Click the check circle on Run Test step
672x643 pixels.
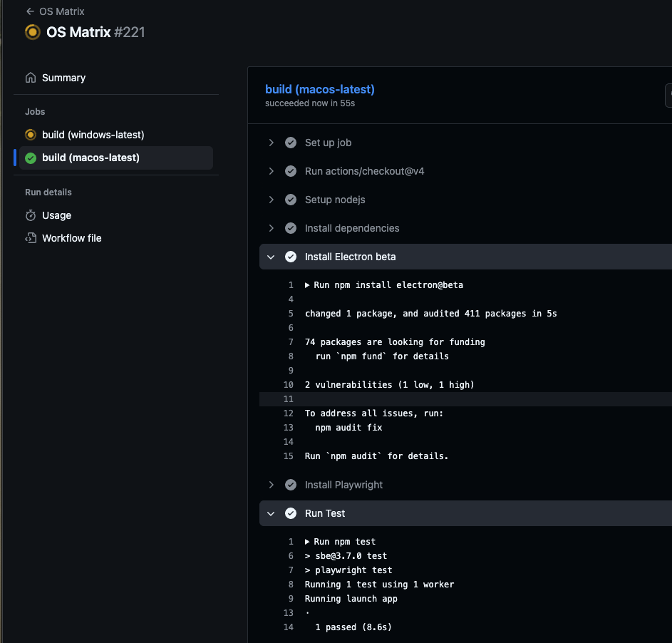(x=291, y=513)
